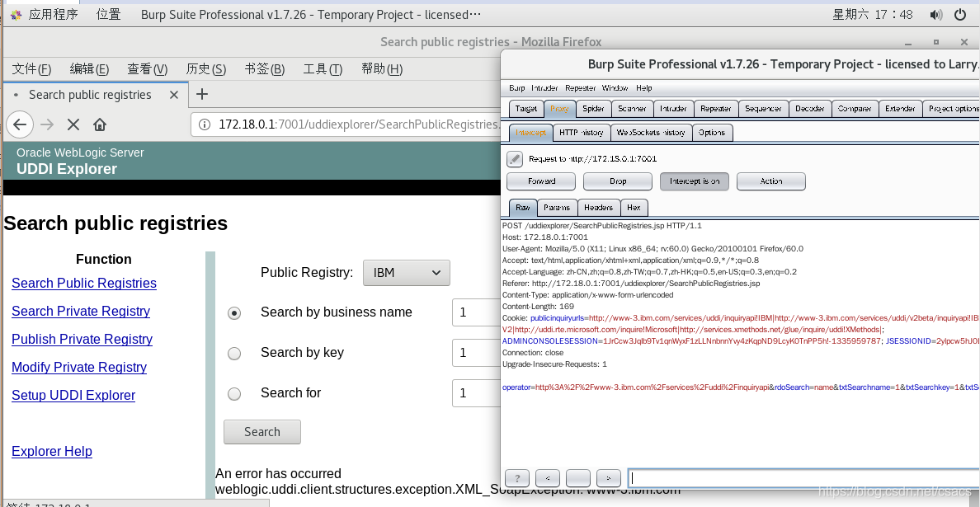Open Firefox Help menu
Image resolution: width=980 pixels, height=507 pixels.
pyautogui.click(x=382, y=68)
